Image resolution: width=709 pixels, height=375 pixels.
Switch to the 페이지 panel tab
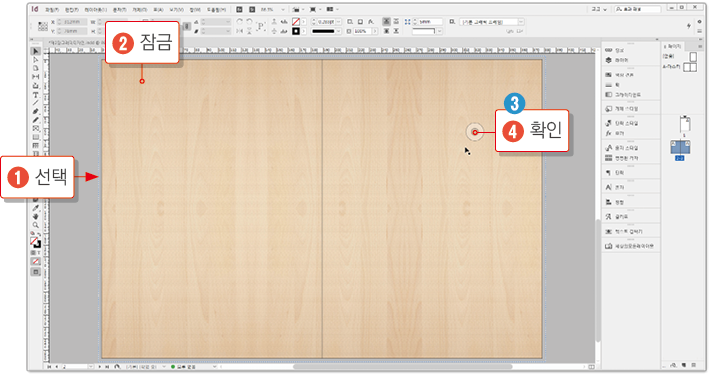[x=674, y=47]
